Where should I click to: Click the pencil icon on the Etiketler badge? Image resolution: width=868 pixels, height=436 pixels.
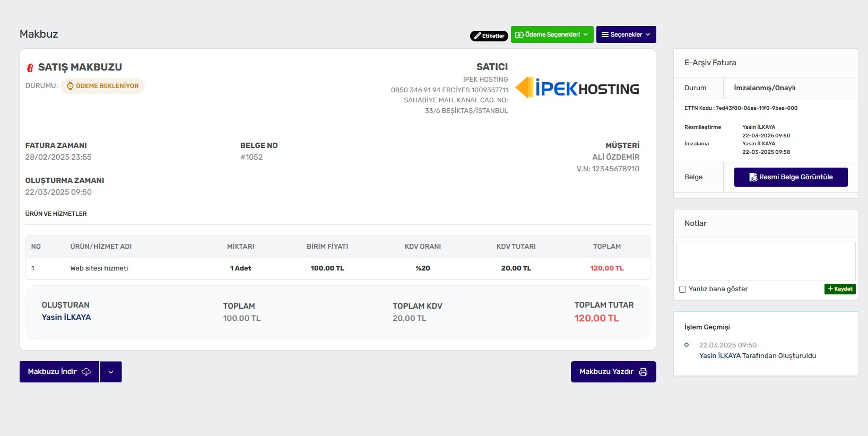pyautogui.click(x=478, y=36)
